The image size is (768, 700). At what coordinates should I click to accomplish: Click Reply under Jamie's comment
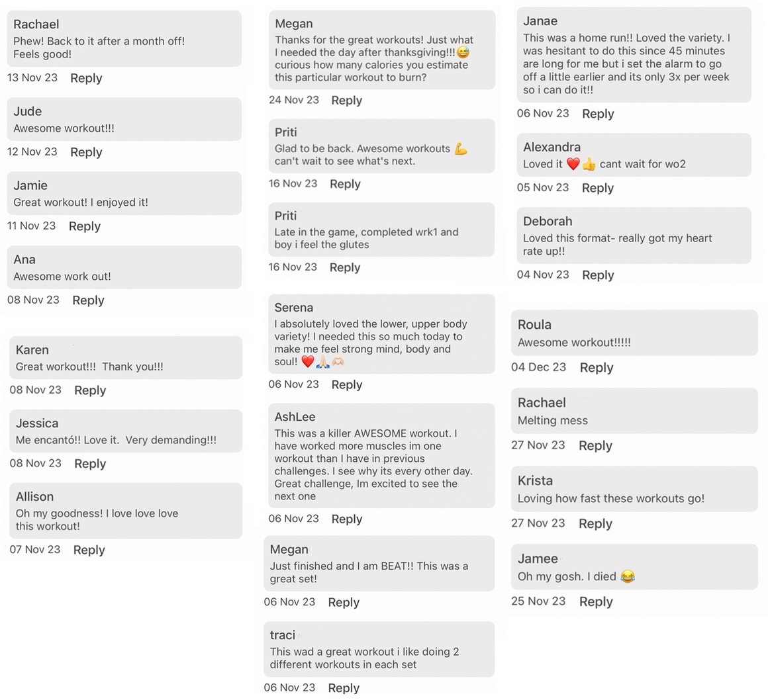[x=85, y=226]
